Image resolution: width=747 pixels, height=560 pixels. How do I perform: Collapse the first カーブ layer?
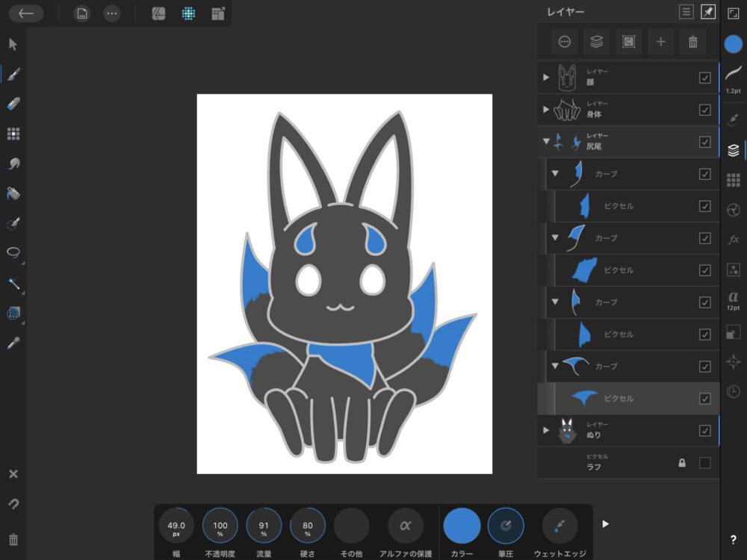point(555,173)
